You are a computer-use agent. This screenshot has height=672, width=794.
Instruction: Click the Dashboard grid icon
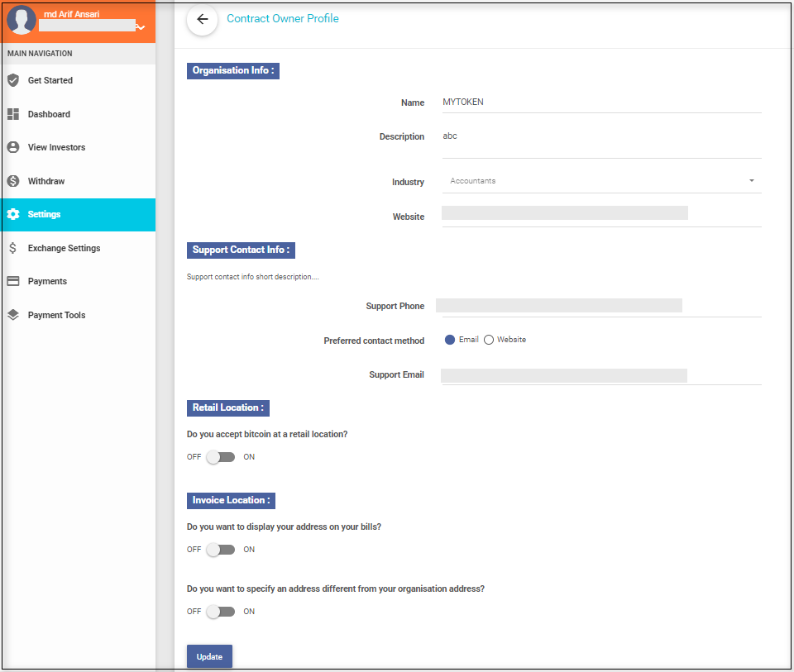[x=12, y=114]
